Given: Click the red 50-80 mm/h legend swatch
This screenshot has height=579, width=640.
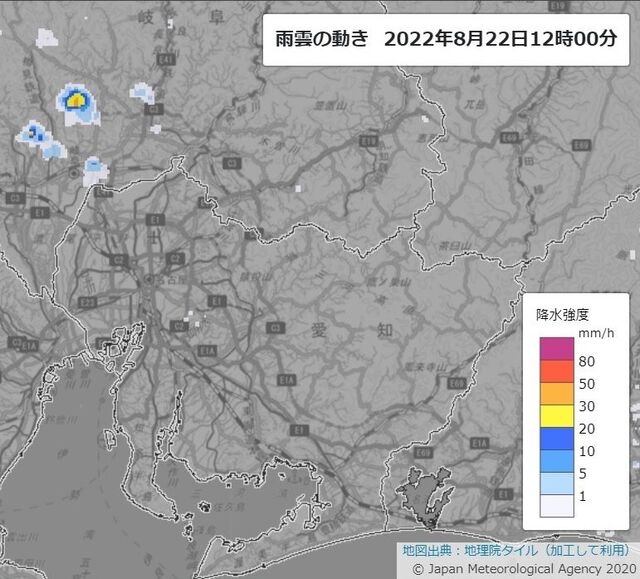Looking at the screenshot, I should 556,371.
